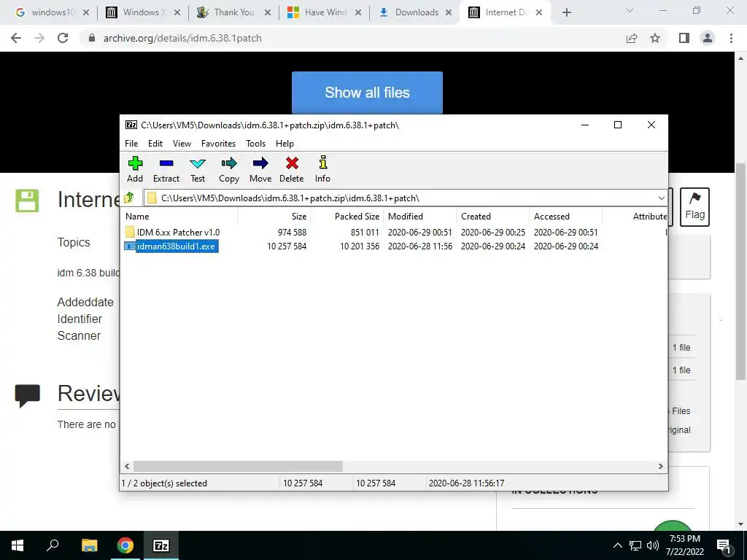Click the 7z icon in window title bar

coord(131,125)
